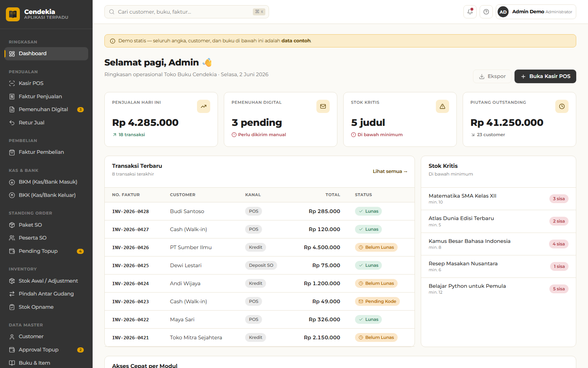Click customer Toko Mitra Sejahtera
588x368 pixels.
(x=196, y=337)
